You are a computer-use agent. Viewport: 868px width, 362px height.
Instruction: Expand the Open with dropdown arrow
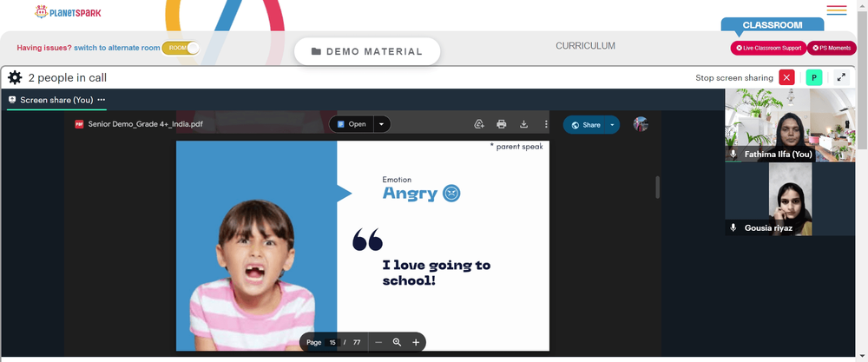coord(382,124)
